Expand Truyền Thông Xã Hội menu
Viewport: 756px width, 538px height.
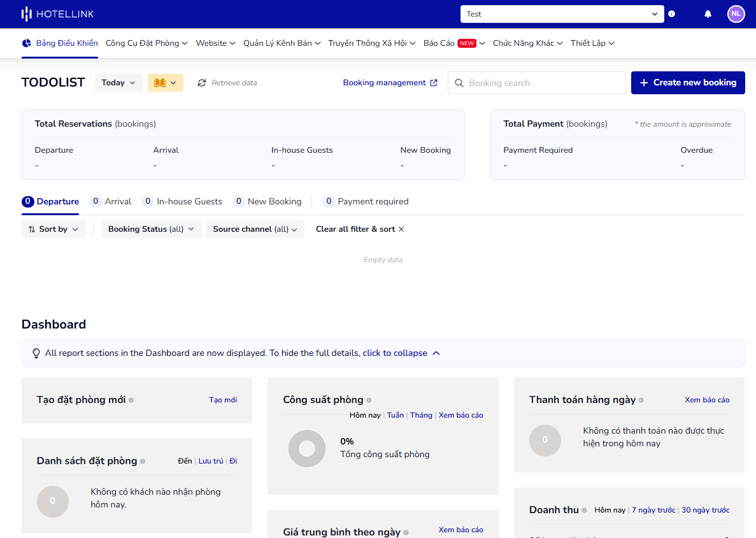pos(372,43)
